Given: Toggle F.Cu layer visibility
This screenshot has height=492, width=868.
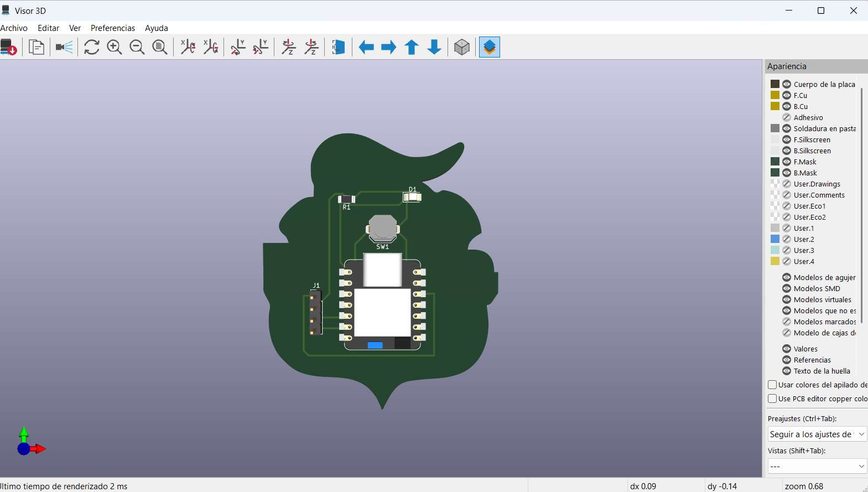Looking at the screenshot, I should 787,95.
